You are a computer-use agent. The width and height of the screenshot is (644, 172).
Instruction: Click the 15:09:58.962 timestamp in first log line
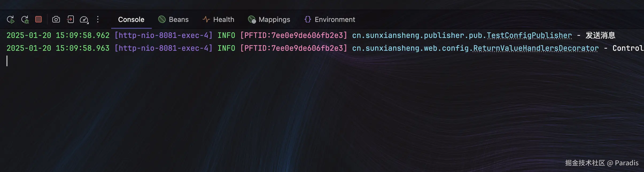pos(83,35)
